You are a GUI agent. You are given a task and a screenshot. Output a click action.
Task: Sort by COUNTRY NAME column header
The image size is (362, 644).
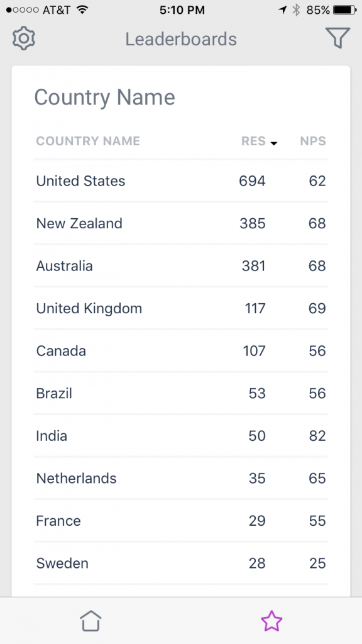[x=88, y=141]
